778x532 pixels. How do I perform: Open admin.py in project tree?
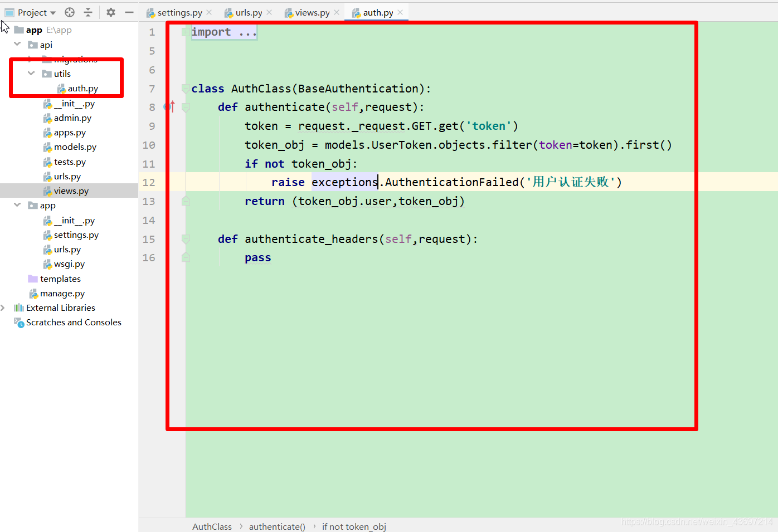(72, 118)
